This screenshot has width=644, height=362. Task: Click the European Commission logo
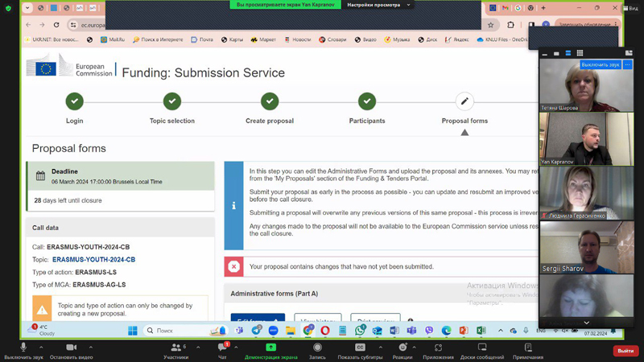click(69, 66)
